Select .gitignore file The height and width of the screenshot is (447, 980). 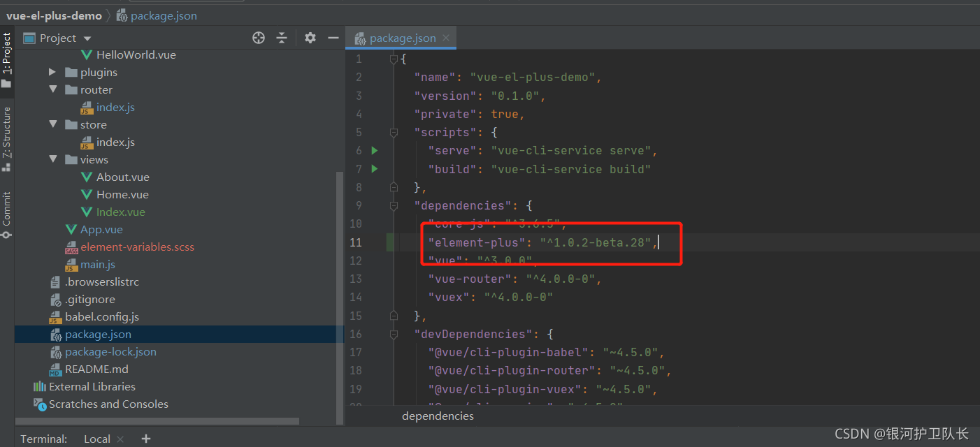[x=89, y=299]
